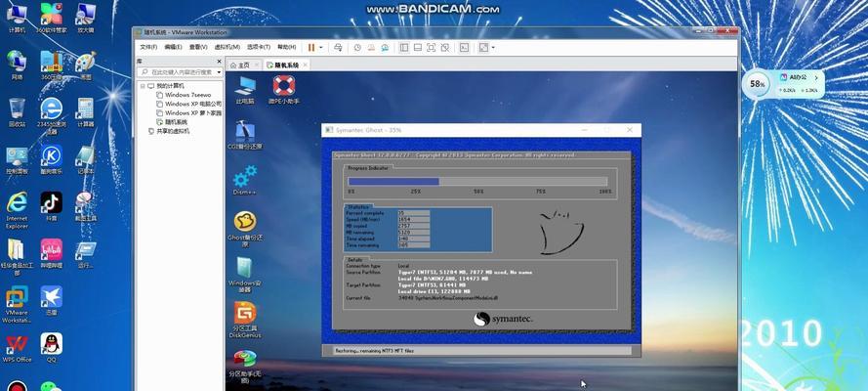The image size is (868, 391).
Task: Launch 抖音 desktop icon
Action: pyautogui.click(x=51, y=206)
